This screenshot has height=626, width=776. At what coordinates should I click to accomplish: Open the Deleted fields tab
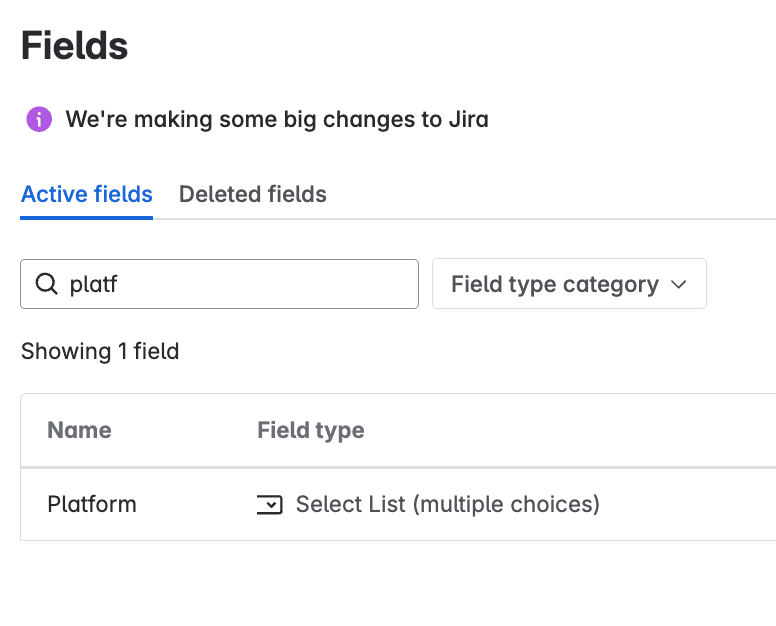click(252, 194)
